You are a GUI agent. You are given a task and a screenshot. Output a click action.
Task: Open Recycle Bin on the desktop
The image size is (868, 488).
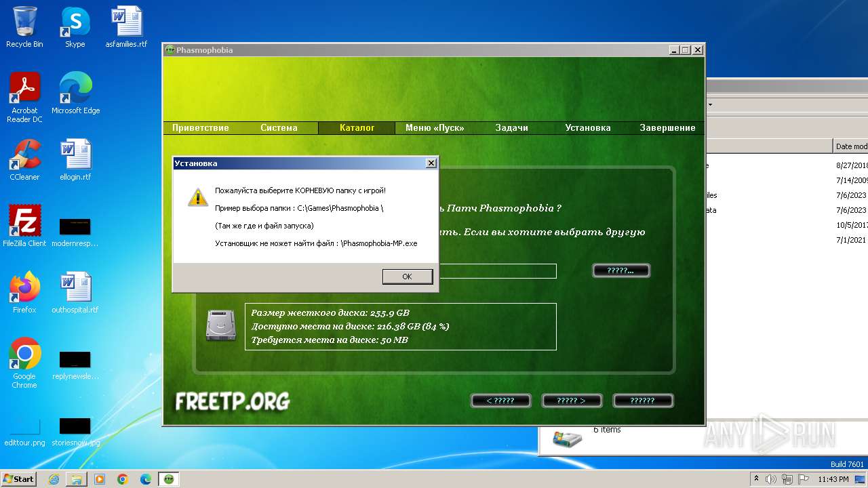point(24,27)
